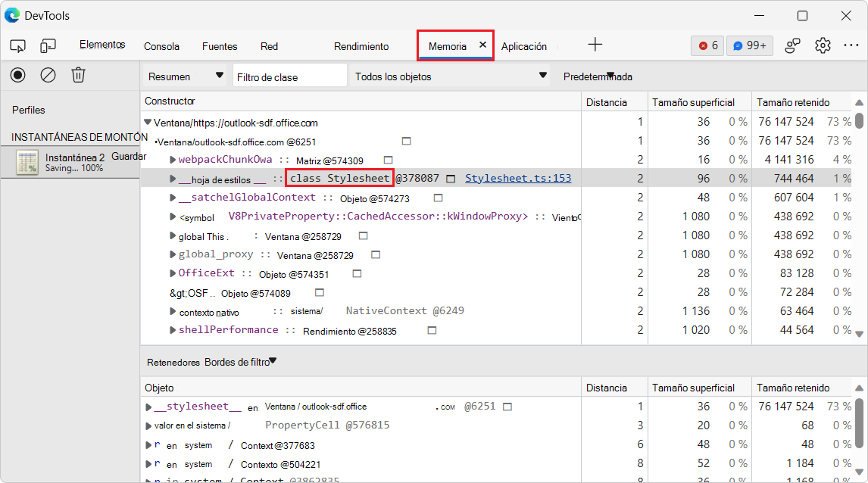Select the r en system Contexto @504221 row

(497, 463)
